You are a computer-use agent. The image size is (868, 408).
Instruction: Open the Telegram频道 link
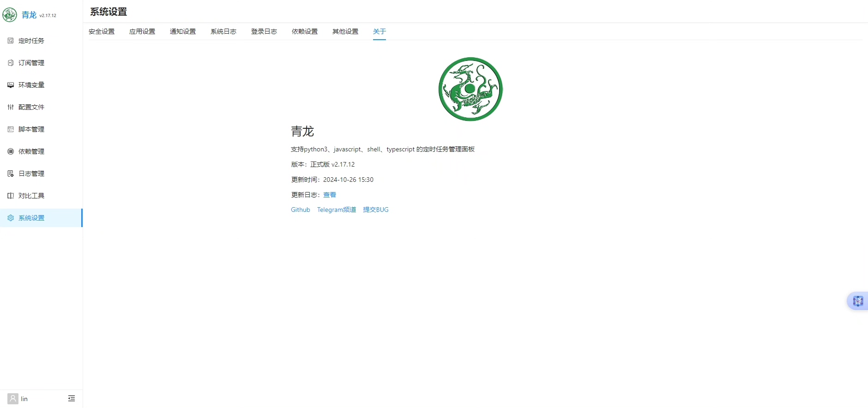[x=337, y=210]
